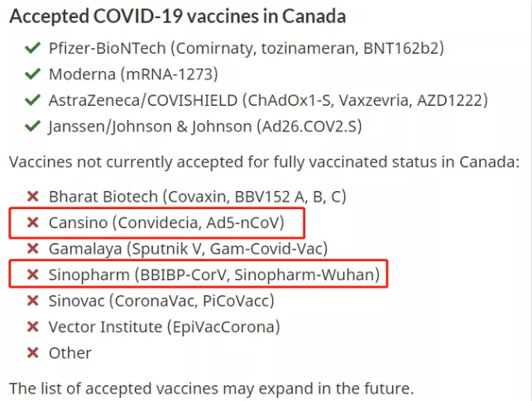Select the Moderna (mRNA-1273) list entry
The height and width of the screenshot is (401, 532).
133,74
